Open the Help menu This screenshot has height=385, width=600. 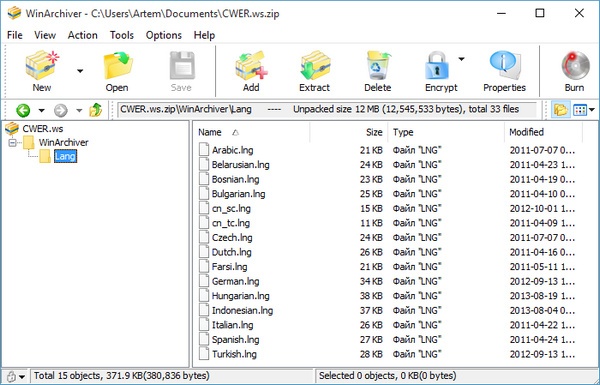tap(204, 35)
